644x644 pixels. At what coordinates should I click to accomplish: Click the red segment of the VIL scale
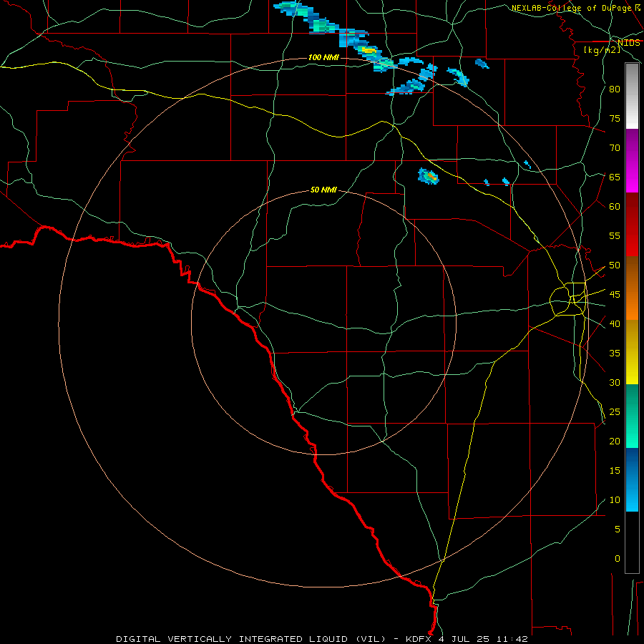(632, 225)
